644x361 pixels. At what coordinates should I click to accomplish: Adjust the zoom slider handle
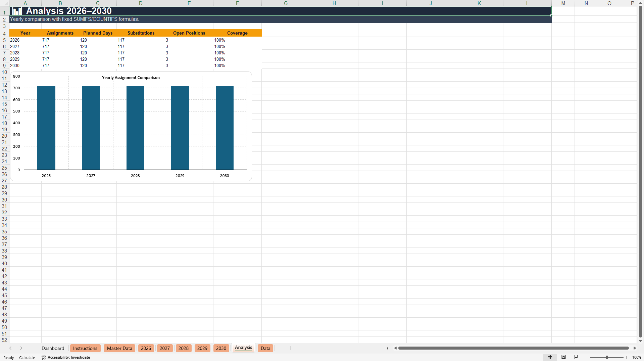607,357
